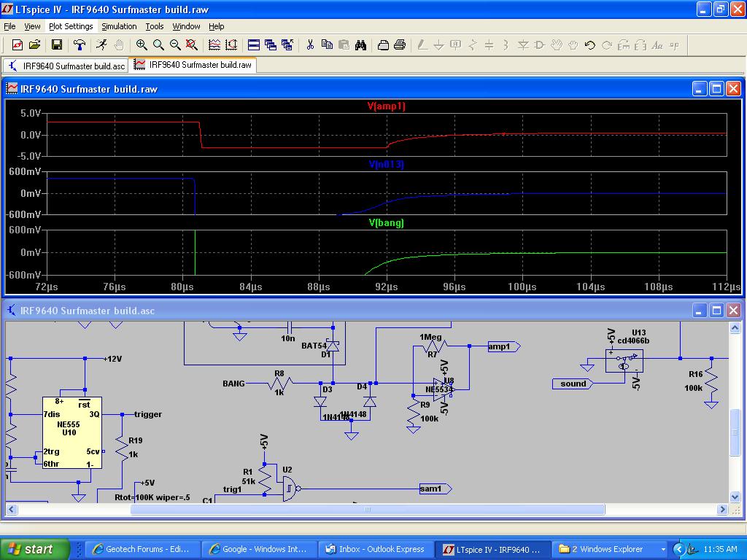Click the Cut scissors icon

pyautogui.click(x=310, y=45)
